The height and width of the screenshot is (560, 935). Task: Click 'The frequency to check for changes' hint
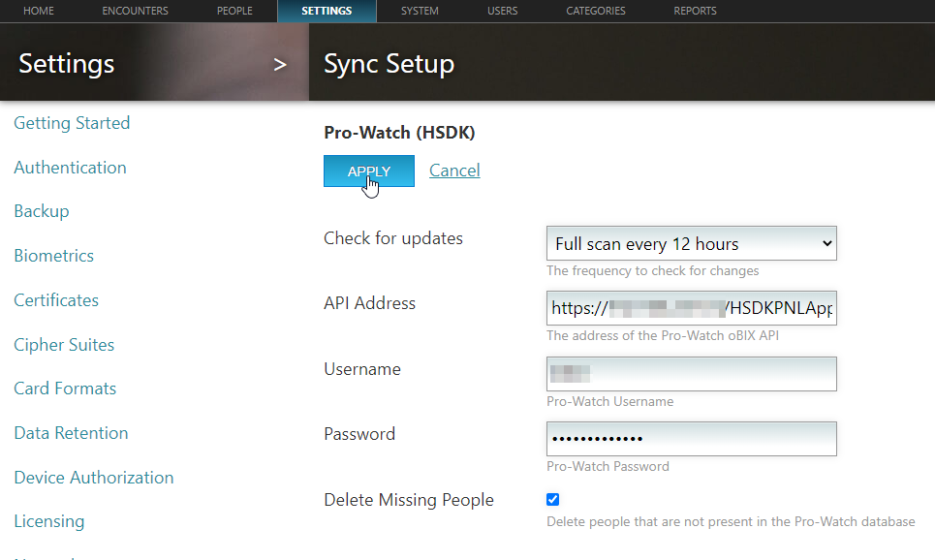(652, 270)
